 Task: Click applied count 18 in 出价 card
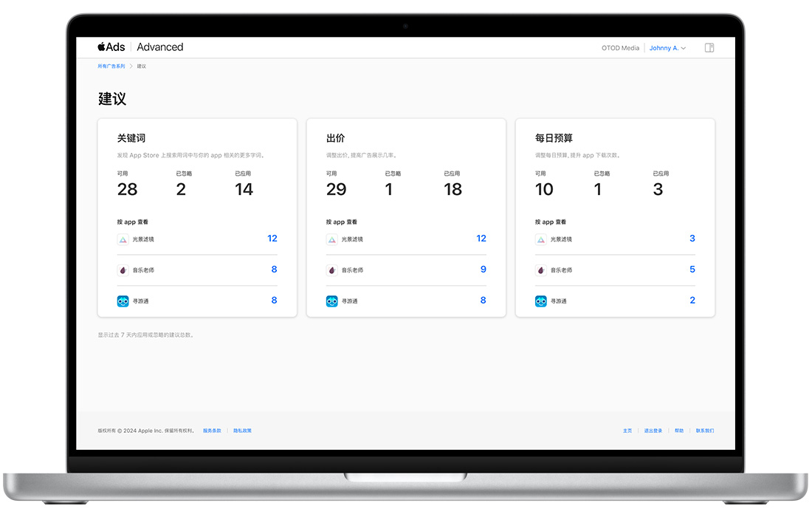[x=453, y=190]
